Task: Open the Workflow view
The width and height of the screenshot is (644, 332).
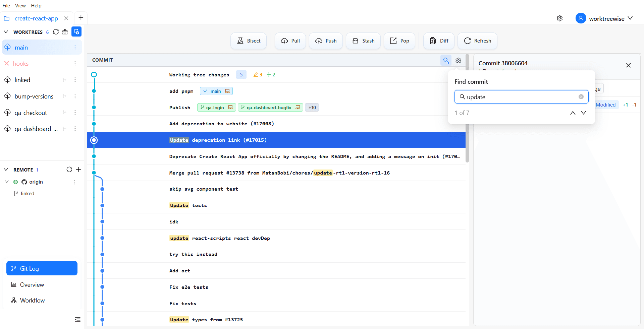Action: [42, 301]
